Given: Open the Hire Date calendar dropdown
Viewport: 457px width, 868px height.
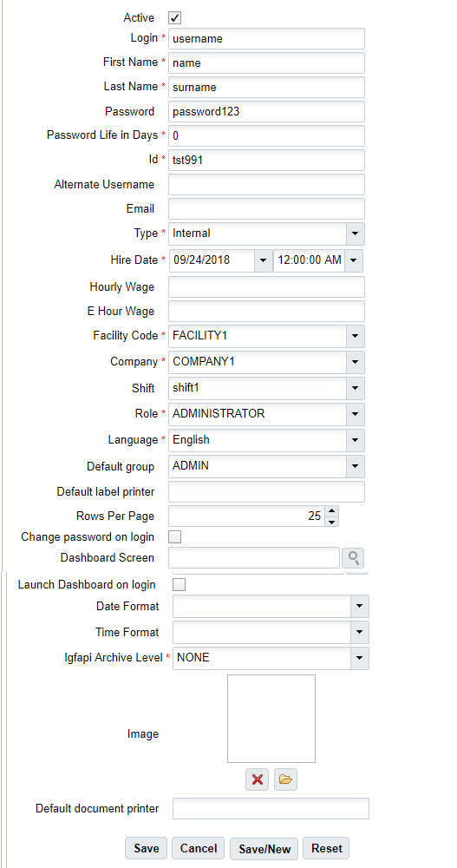Looking at the screenshot, I should [264, 260].
